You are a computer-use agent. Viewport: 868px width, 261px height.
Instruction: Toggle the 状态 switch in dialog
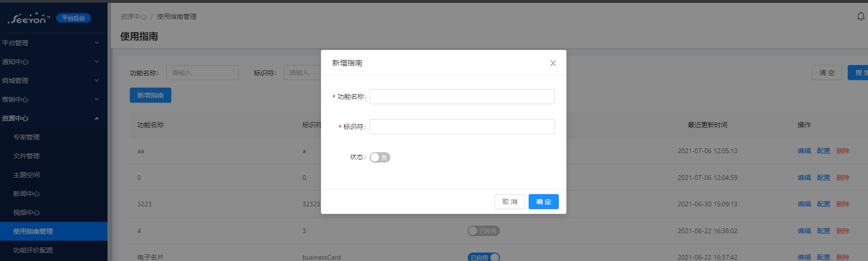point(380,157)
